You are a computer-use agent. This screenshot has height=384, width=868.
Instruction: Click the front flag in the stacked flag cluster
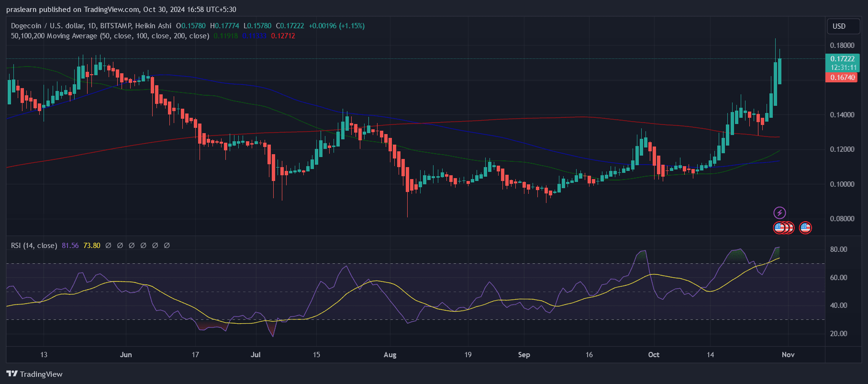[x=779, y=227]
